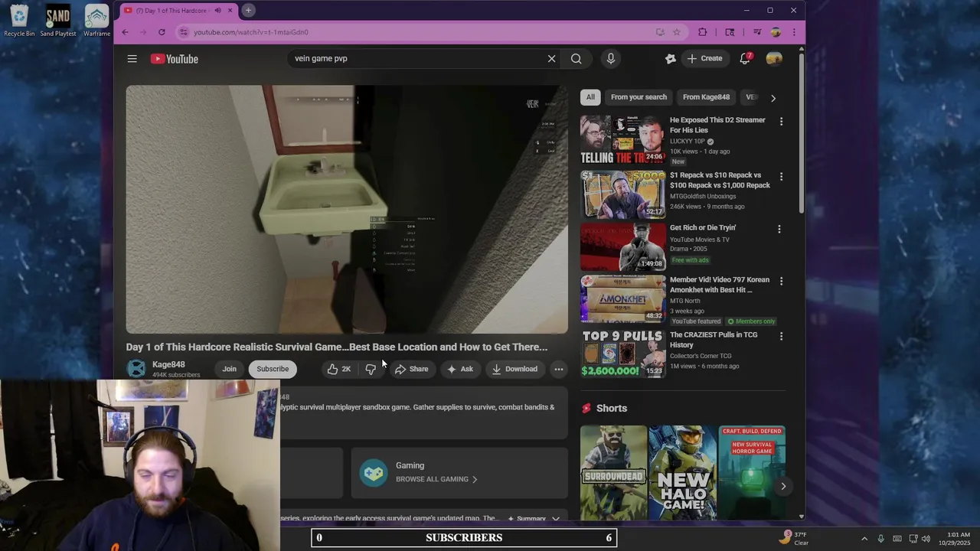Screen dimensions: 980x551
Task: Click the Create button
Action: [705, 59]
